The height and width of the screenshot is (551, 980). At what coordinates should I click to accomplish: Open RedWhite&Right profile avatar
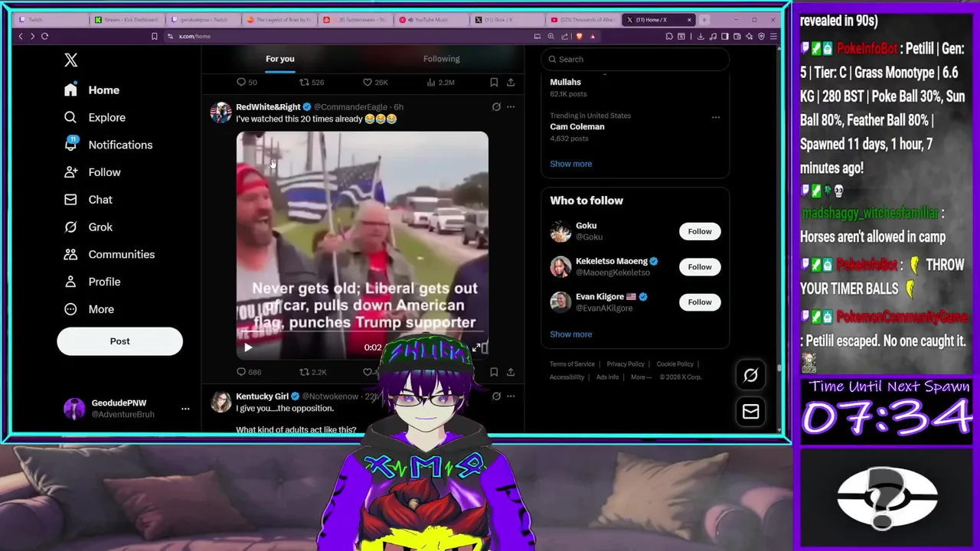(220, 112)
